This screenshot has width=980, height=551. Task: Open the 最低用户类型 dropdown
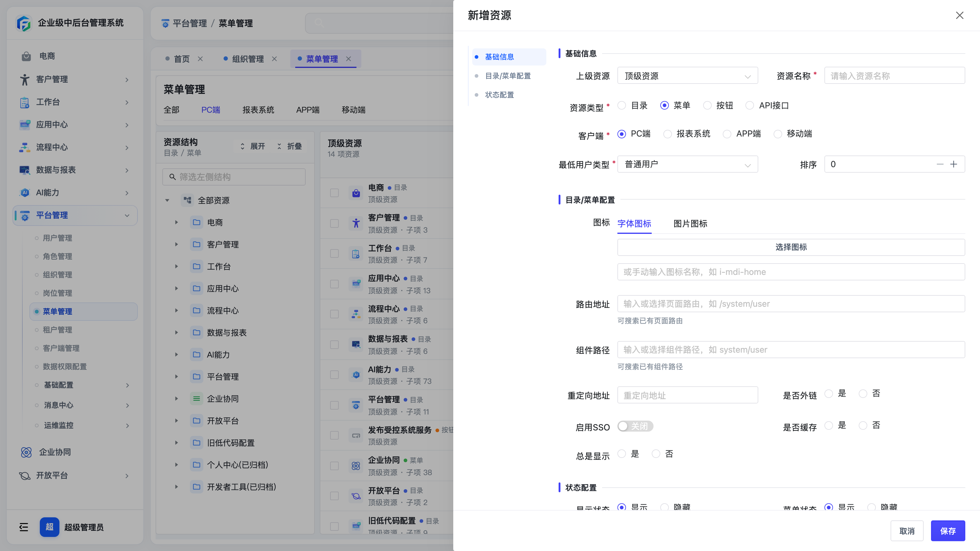tap(688, 164)
